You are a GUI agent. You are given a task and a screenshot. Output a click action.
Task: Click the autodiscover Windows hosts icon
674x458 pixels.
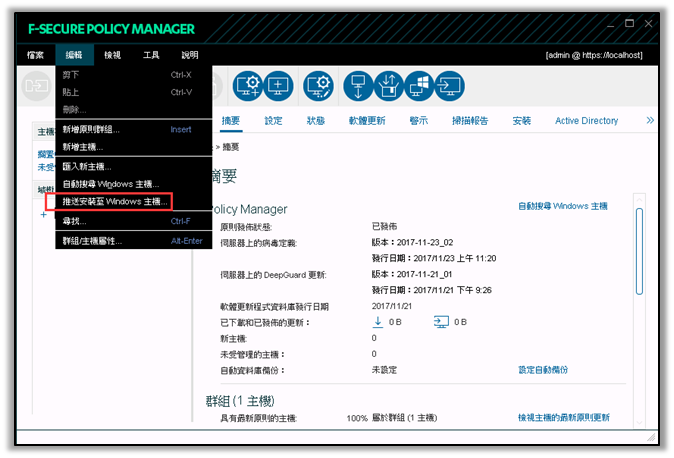coord(419,86)
